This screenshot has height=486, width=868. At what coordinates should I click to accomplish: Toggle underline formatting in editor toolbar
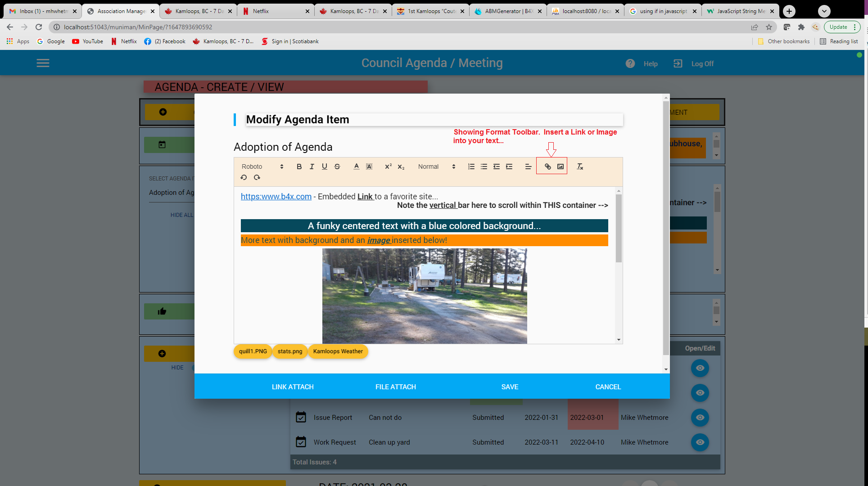[324, 166]
